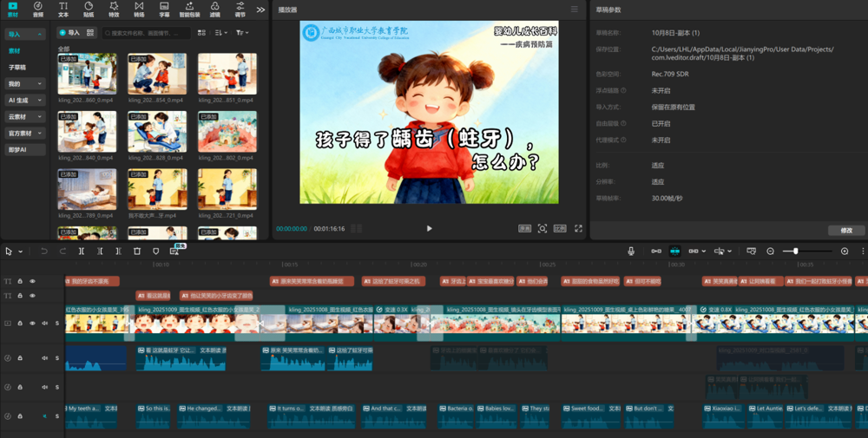Click the 修改 modify button
The width and height of the screenshot is (868, 438).
click(846, 230)
